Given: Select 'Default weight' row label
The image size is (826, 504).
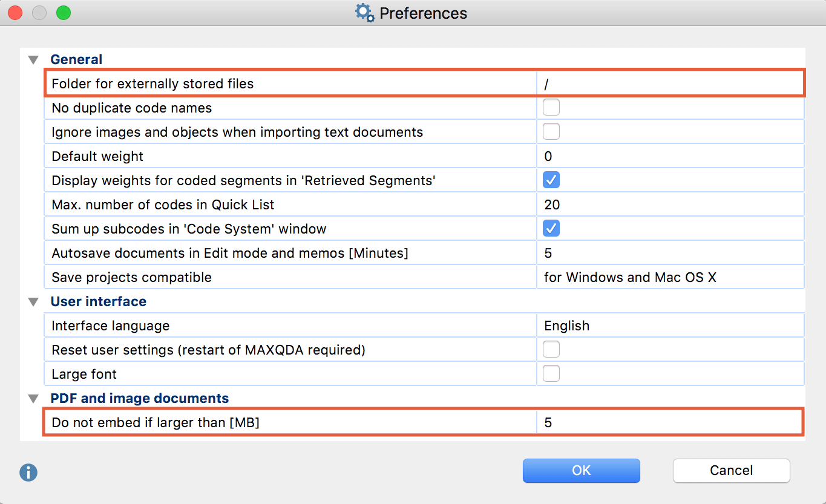Looking at the screenshot, I should point(97,156).
